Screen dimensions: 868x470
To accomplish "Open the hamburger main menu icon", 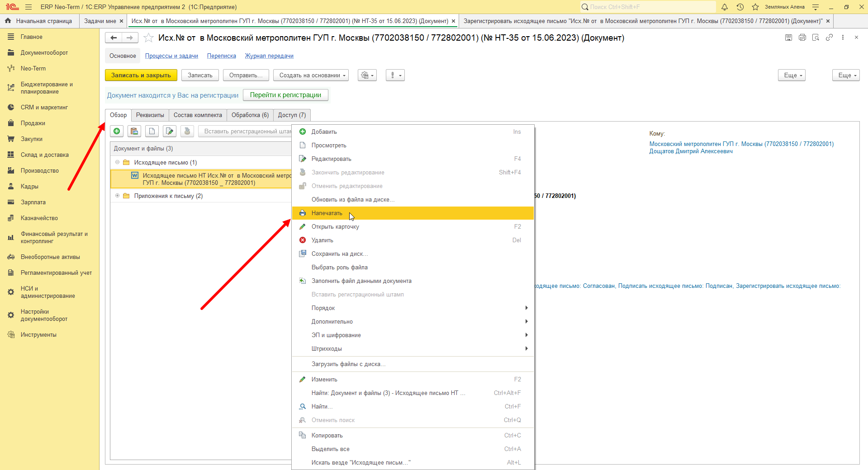I will click(x=28, y=7).
